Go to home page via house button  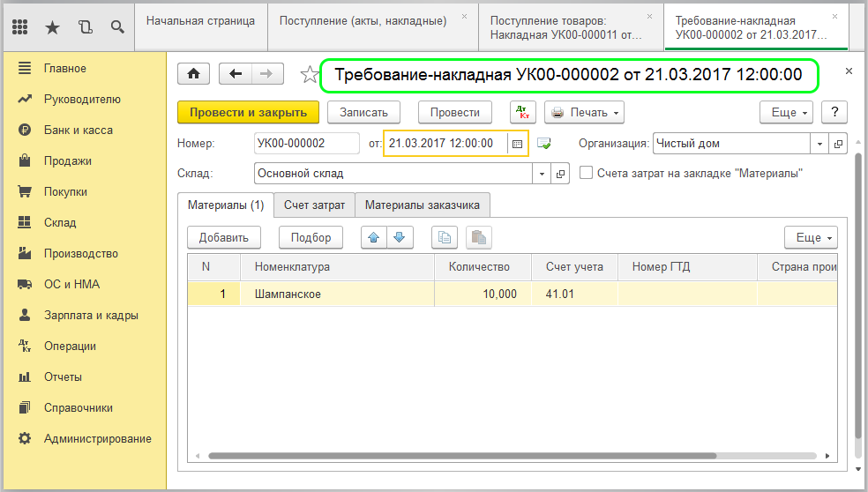pos(194,73)
